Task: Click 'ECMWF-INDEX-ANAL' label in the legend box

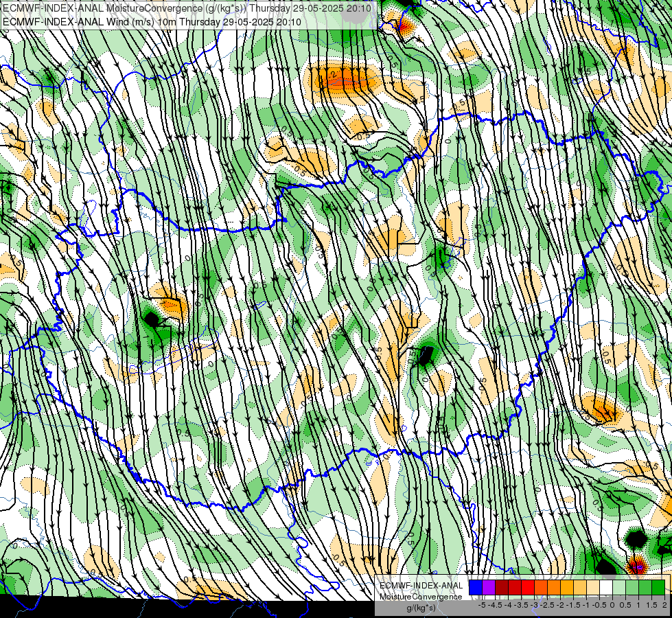Action: [421, 586]
